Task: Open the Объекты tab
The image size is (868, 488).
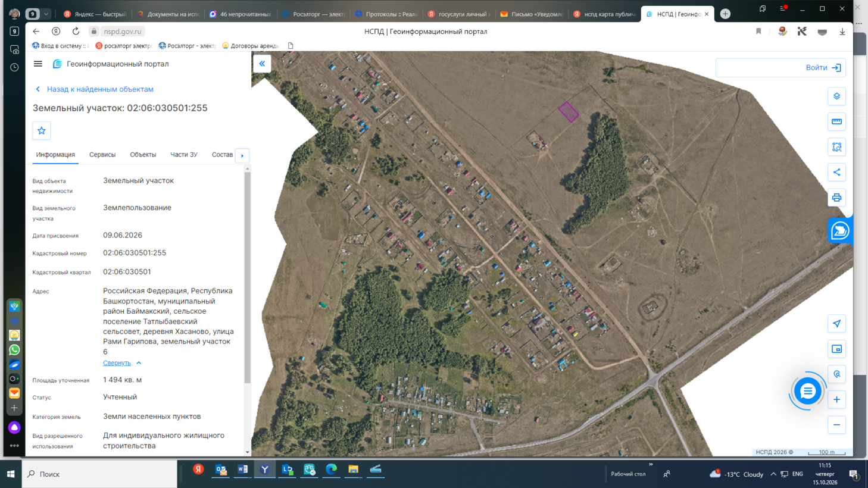Action: pyautogui.click(x=143, y=155)
